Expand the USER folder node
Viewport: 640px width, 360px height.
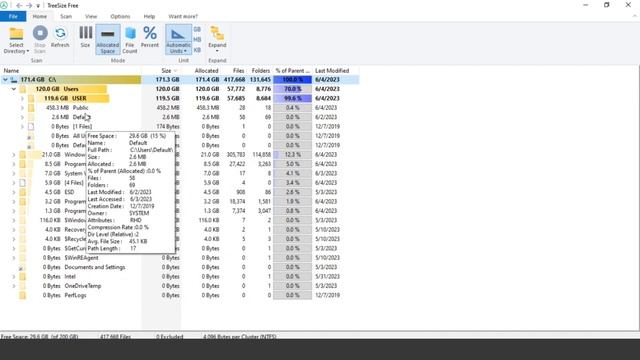(x=22, y=98)
